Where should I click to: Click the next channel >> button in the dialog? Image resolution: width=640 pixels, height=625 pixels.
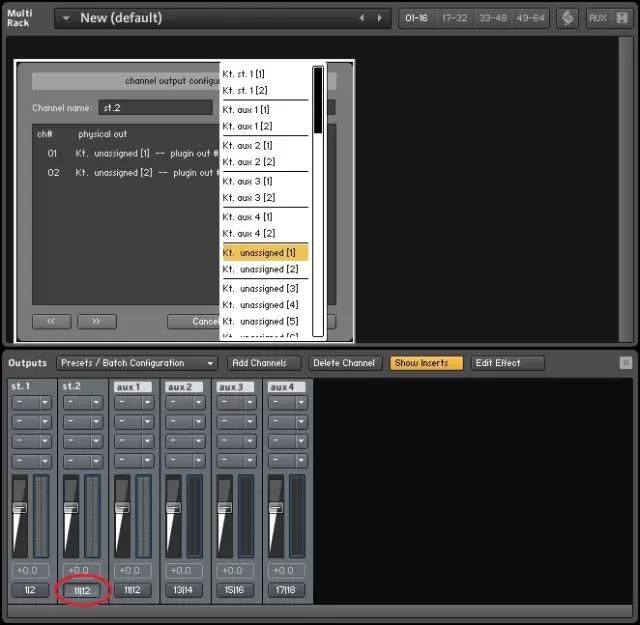click(97, 322)
